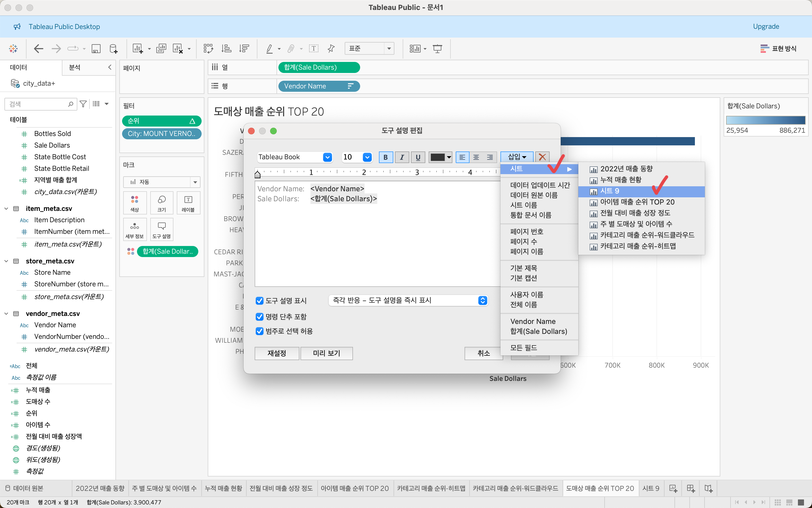Click the clear tooltip X icon
Screen dimensions: 812x508
(x=542, y=157)
